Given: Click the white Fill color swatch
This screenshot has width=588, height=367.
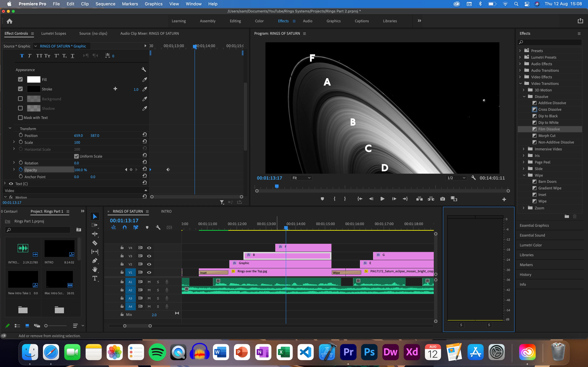Looking at the screenshot, I should pos(33,80).
